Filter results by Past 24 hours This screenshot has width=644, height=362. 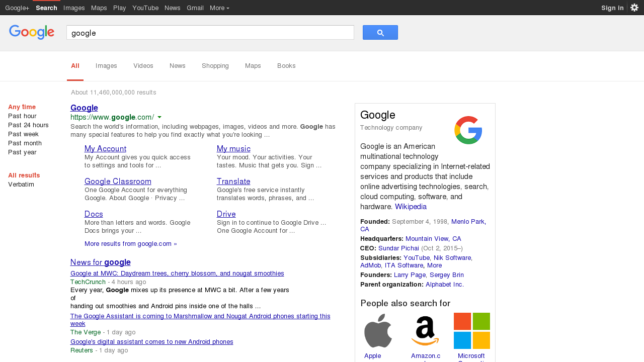coord(28,125)
